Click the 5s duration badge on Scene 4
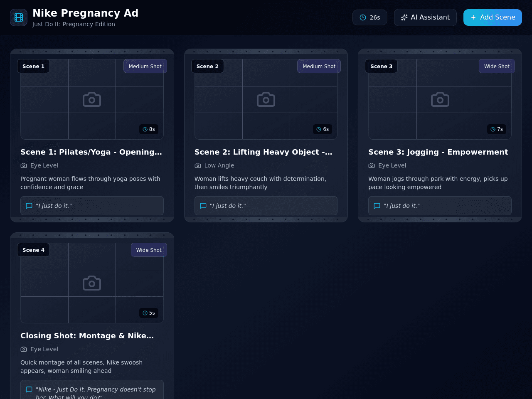Image resolution: width=532 pixels, height=399 pixels. (x=149, y=313)
